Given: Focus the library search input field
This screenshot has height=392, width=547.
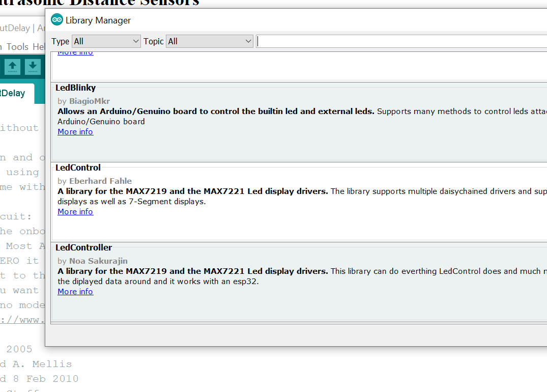Looking at the screenshot, I should [401, 41].
